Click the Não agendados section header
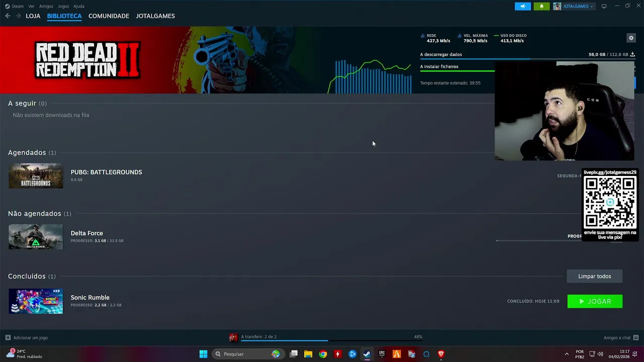The image size is (644, 362). click(x=40, y=214)
